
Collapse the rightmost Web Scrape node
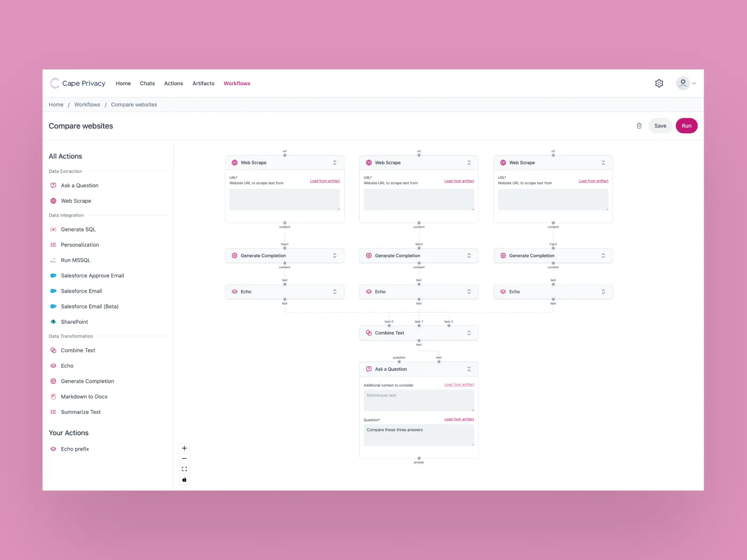click(x=603, y=163)
